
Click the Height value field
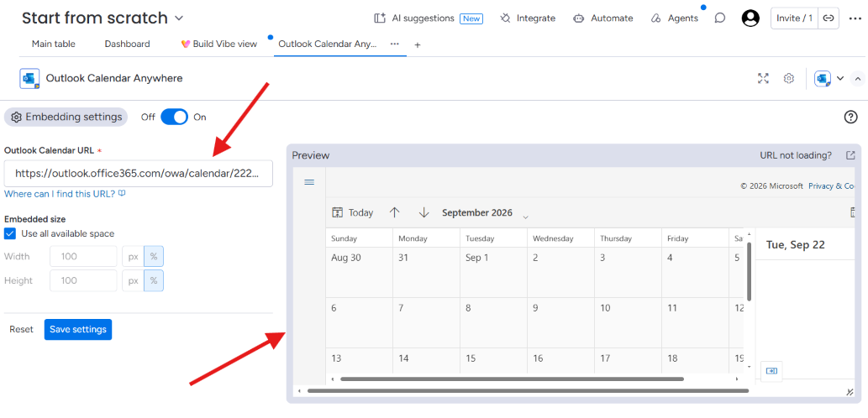[83, 280]
